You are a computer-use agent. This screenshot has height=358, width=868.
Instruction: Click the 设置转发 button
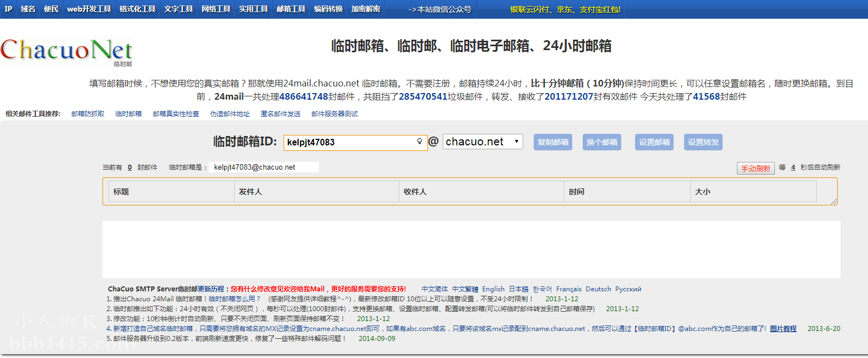click(703, 142)
